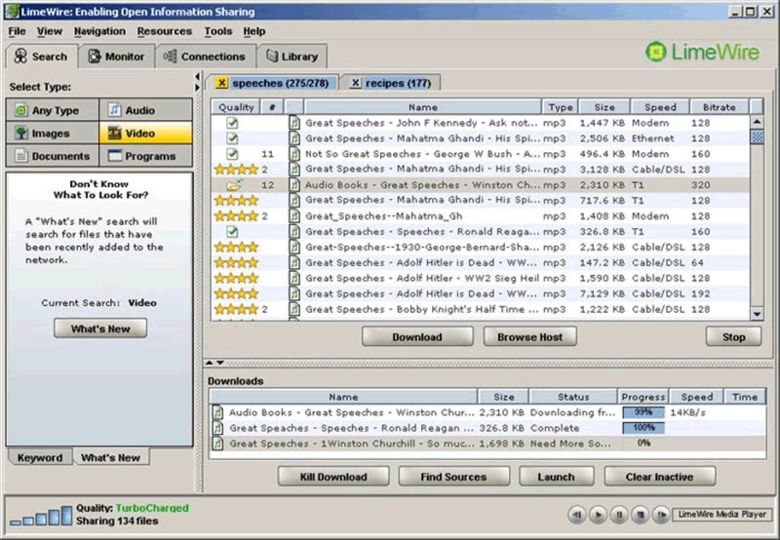Collapse left search panel with left arrow
This screenshot has height=540, width=780.
(x=197, y=77)
